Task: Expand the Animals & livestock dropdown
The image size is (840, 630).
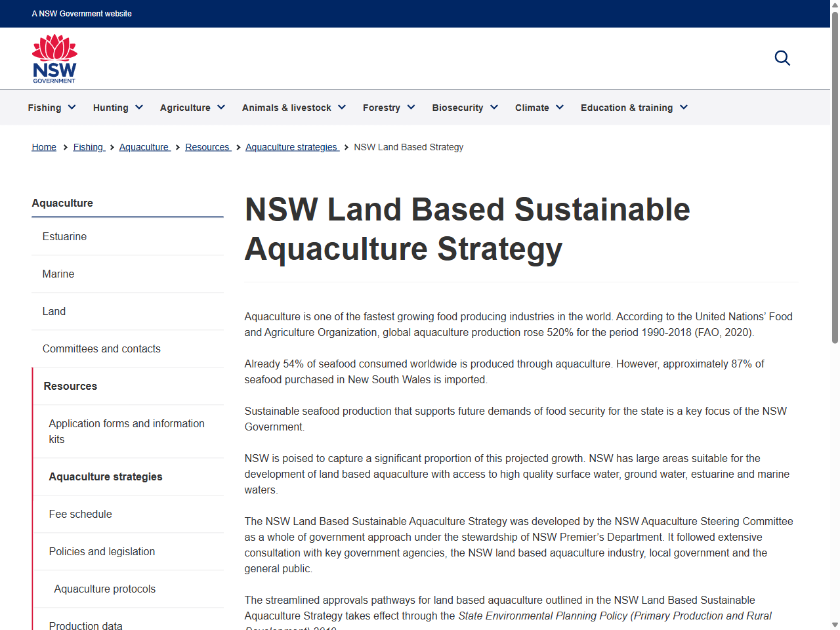Action: (293, 107)
